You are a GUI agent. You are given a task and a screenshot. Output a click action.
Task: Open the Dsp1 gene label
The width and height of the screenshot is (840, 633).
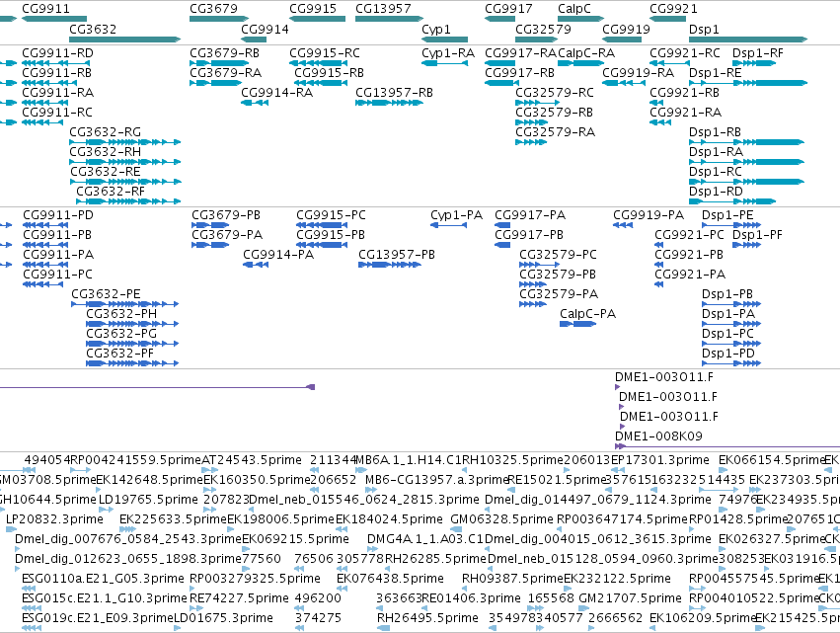click(x=704, y=29)
